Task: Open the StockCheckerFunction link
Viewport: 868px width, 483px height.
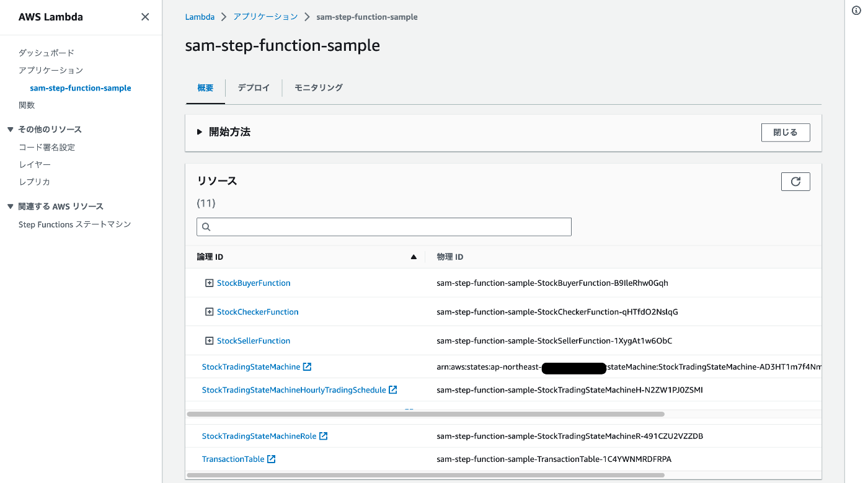Action: pos(258,312)
